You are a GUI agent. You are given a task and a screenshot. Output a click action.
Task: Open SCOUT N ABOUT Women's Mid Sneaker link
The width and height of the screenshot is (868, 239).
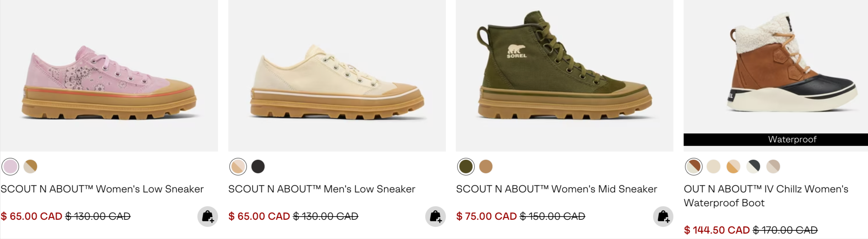557,189
